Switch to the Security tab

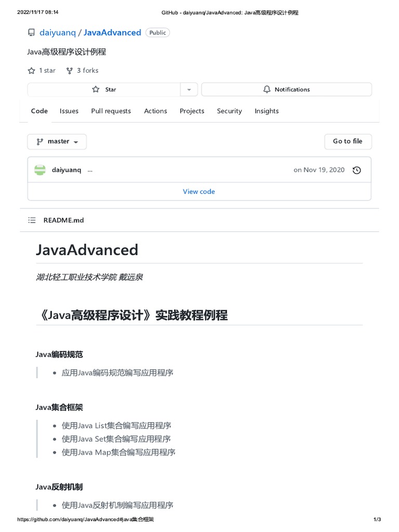click(x=229, y=111)
